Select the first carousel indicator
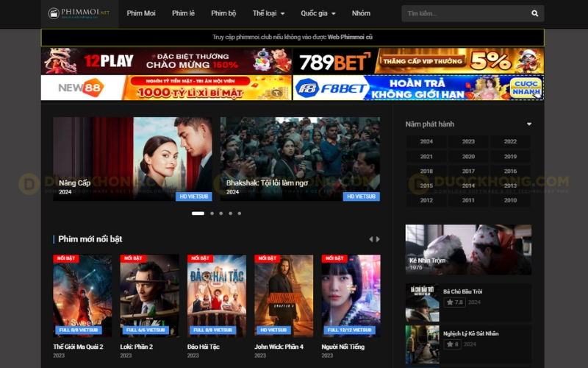 tap(198, 213)
